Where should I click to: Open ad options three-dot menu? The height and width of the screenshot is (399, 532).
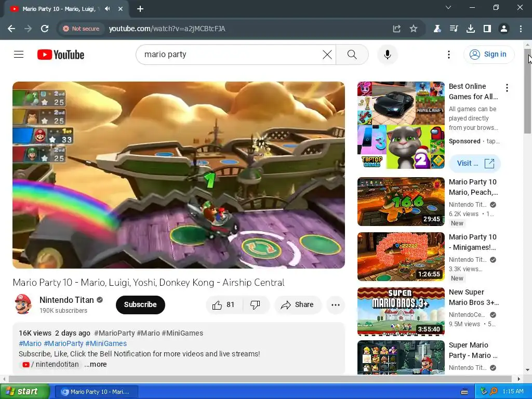(x=507, y=88)
